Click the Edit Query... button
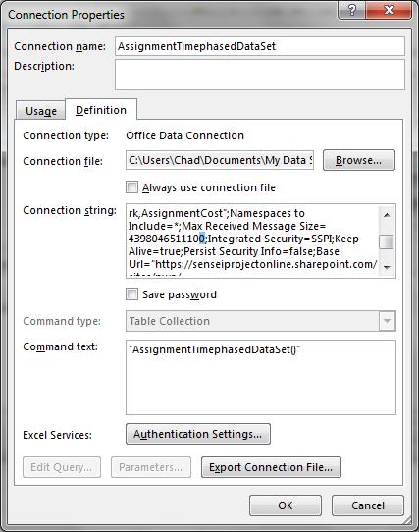This screenshot has width=419, height=532. coord(62,467)
